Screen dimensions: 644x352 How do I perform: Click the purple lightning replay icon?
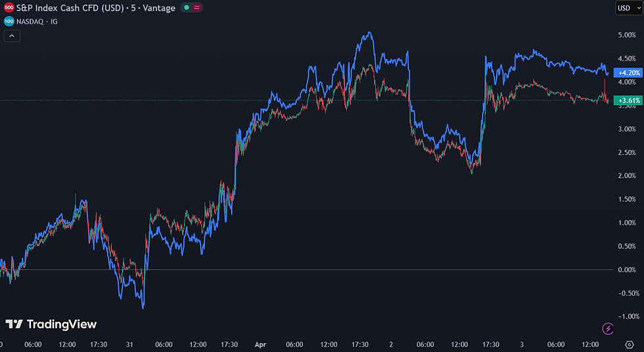click(x=608, y=328)
